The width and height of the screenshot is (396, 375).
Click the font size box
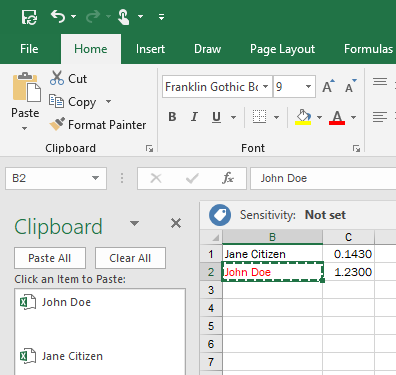288,87
